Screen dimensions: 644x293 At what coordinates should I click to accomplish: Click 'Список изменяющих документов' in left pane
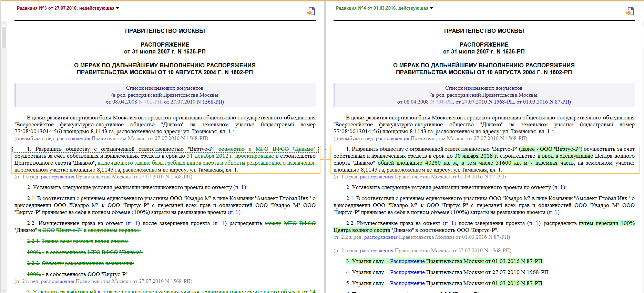coord(165,88)
